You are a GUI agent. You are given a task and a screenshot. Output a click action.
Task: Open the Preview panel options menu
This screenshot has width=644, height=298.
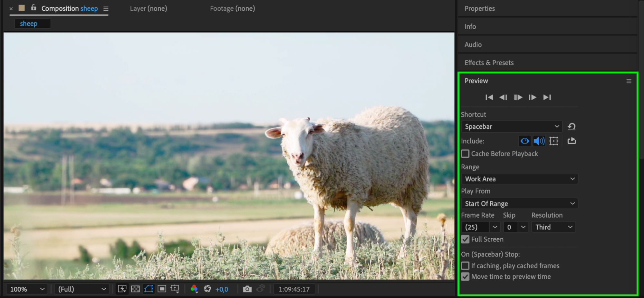[629, 81]
